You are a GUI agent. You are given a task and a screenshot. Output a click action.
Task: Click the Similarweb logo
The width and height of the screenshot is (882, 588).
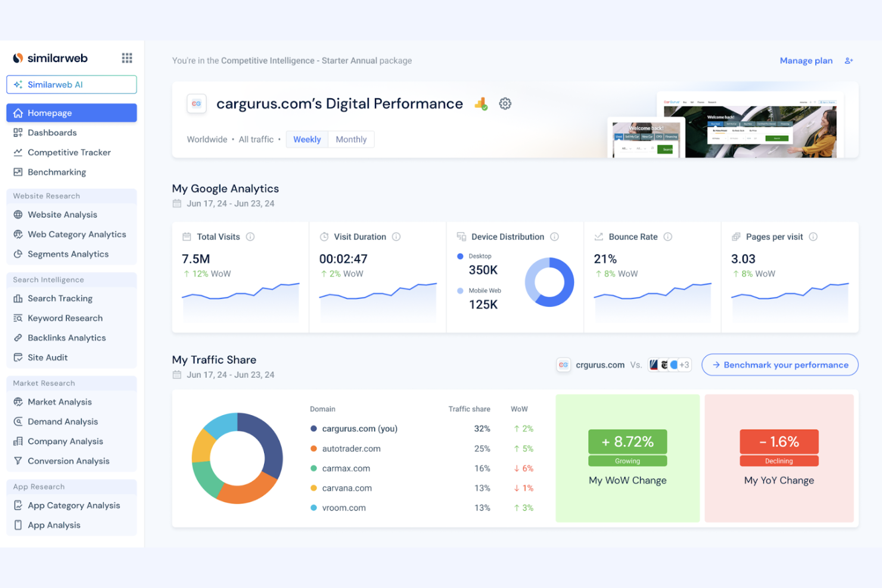pyautogui.click(x=51, y=58)
